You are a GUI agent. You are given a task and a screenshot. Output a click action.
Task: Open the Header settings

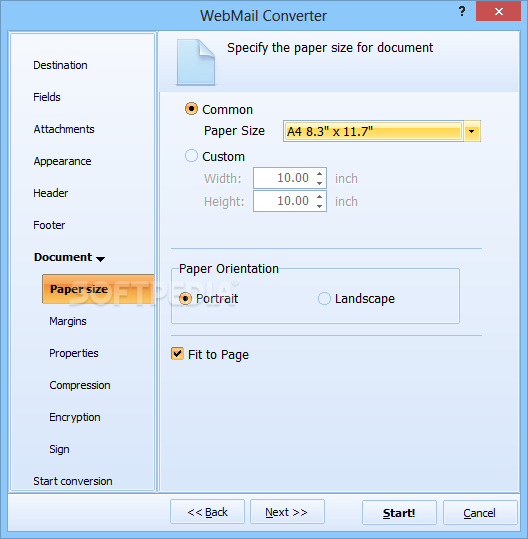pos(51,193)
